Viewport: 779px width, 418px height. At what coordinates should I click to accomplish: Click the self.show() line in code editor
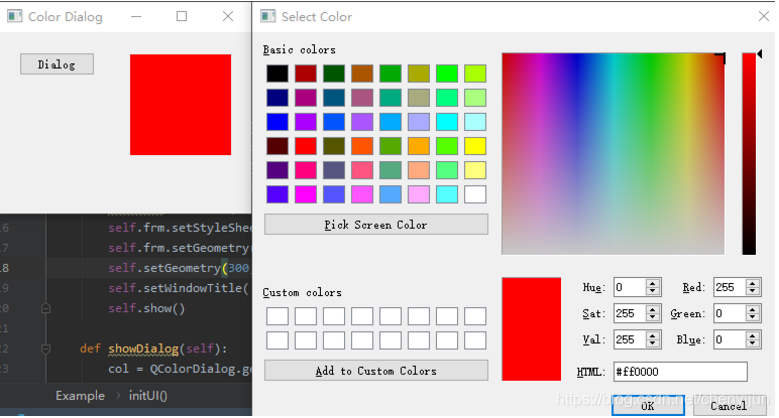147,308
